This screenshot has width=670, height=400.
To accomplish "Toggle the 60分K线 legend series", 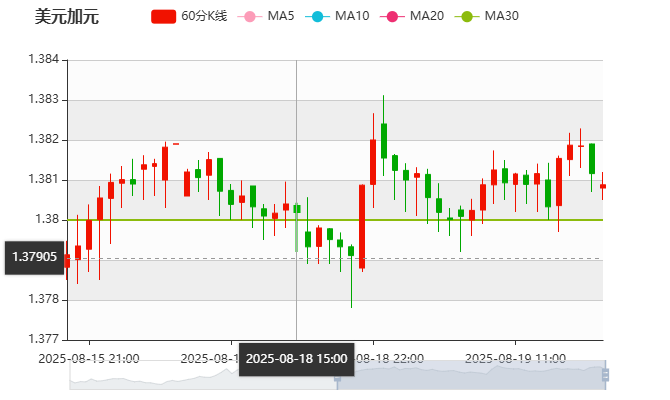I will 189,16.
